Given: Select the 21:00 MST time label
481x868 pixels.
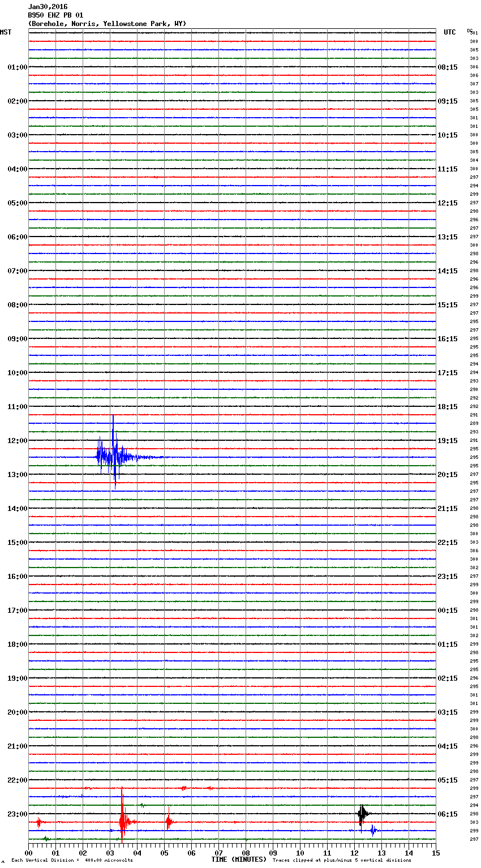Looking at the screenshot, I should [17, 746].
